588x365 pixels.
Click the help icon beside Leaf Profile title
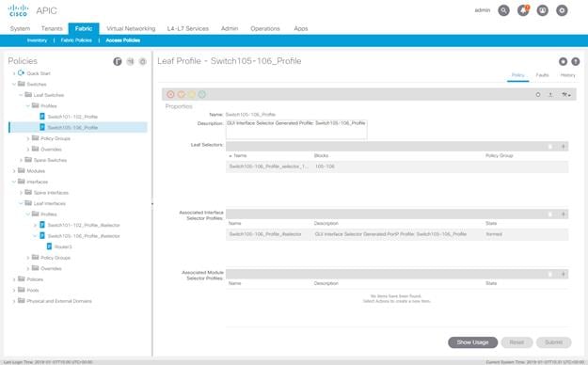(575, 61)
